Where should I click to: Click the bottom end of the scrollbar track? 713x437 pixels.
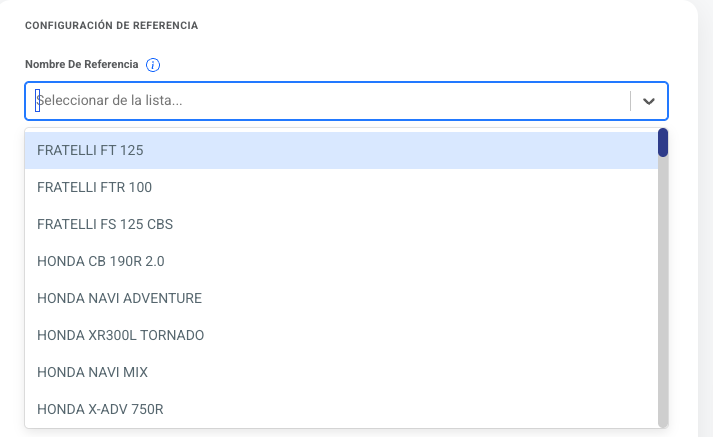(x=663, y=420)
